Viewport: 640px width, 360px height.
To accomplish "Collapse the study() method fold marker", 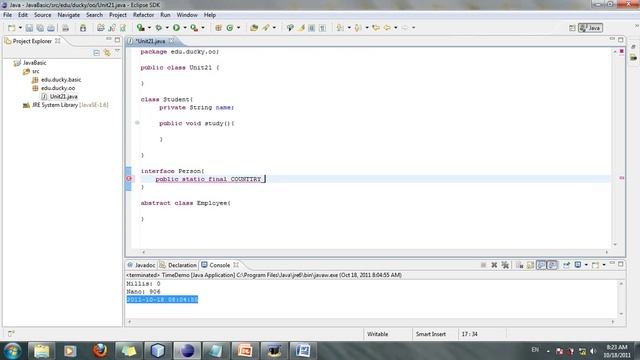I will [137, 122].
